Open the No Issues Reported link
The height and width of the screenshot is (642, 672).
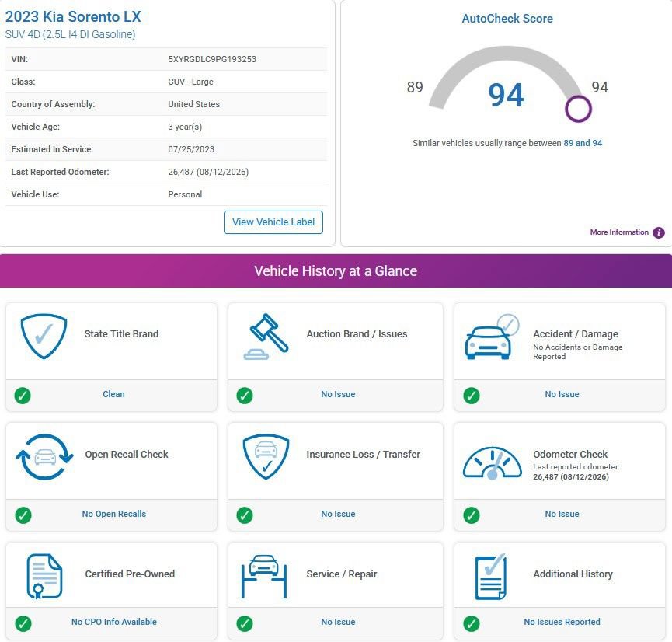coord(562,622)
